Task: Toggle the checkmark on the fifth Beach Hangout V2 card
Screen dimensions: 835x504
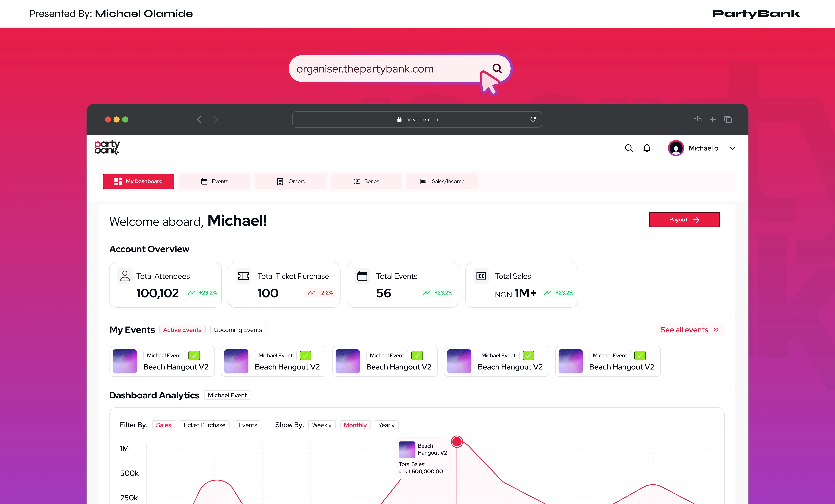Action: tap(640, 355)
